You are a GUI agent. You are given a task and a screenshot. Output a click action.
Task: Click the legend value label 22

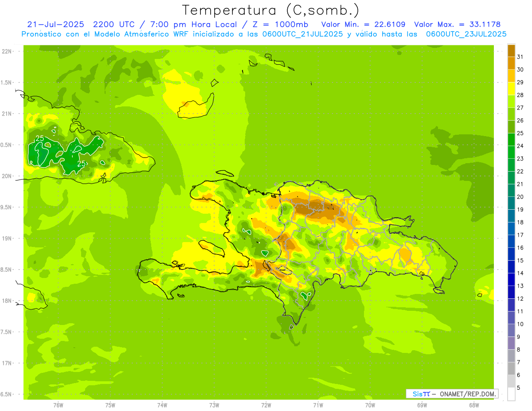pyautogui.click(x=520, y=171)
